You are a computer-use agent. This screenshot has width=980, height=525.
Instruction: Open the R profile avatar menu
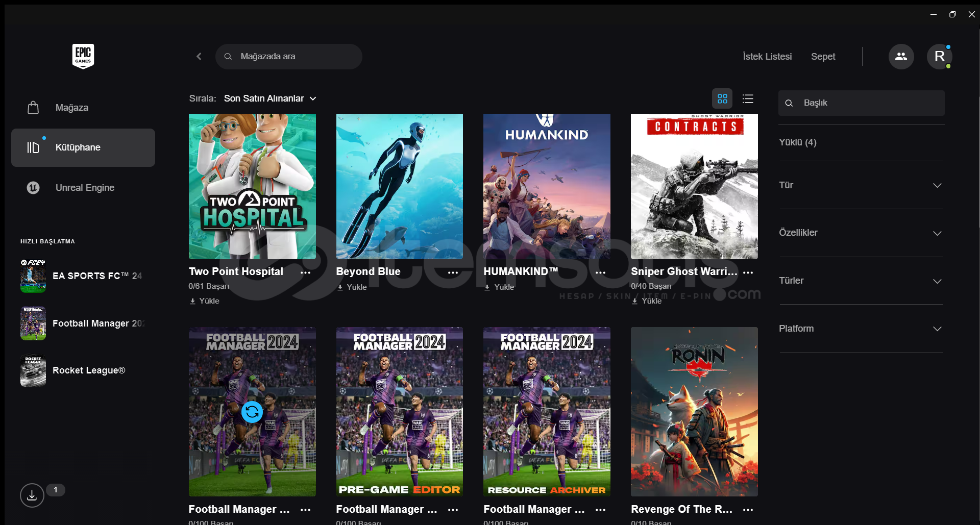pos(940,57)
